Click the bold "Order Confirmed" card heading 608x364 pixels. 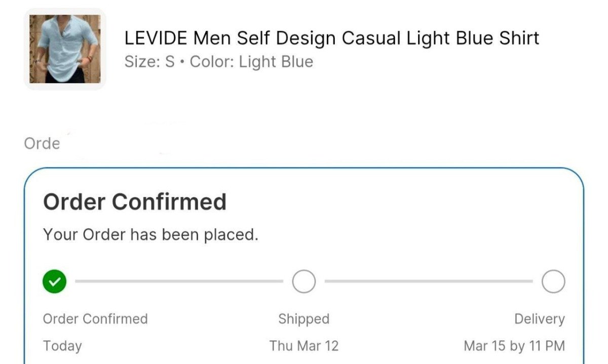[x=134, y=202]
